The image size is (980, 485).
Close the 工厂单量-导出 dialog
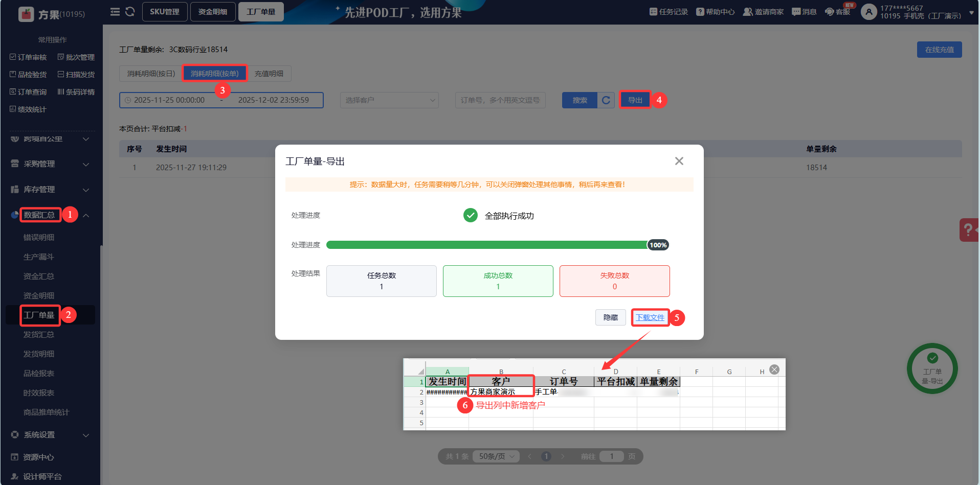679,161
